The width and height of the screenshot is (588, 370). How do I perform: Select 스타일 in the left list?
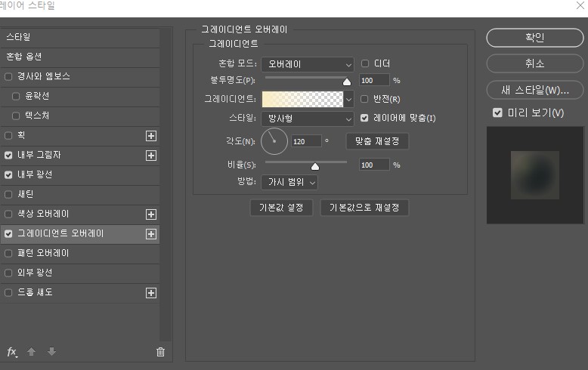point(80,37)
